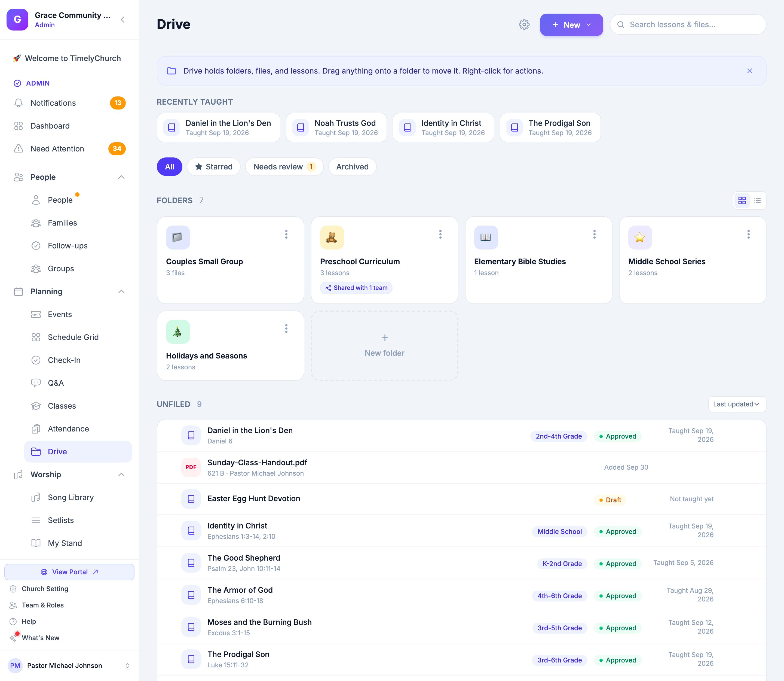Open the New dropdown button
The width and height of the screenshot is (784, 681).
point(571,25)
